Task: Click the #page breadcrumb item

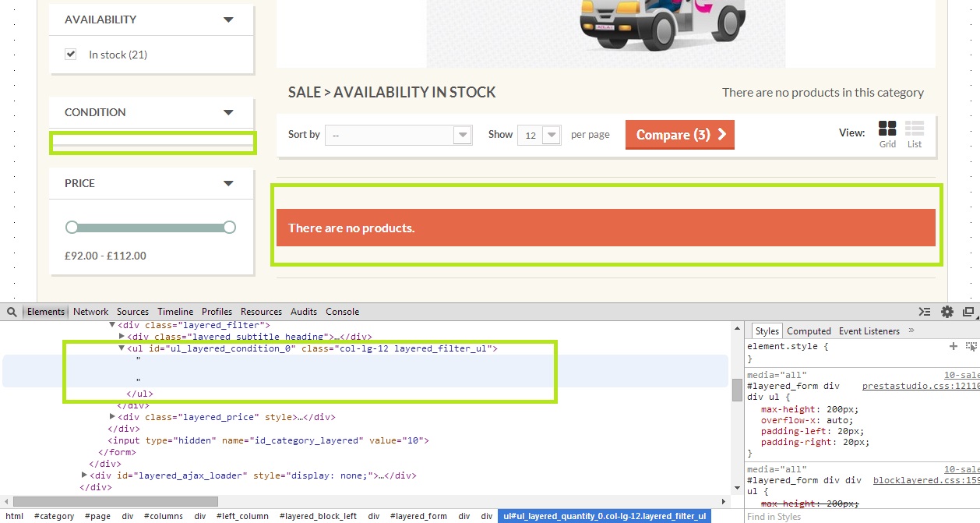Action: click(x=97, y=516)
